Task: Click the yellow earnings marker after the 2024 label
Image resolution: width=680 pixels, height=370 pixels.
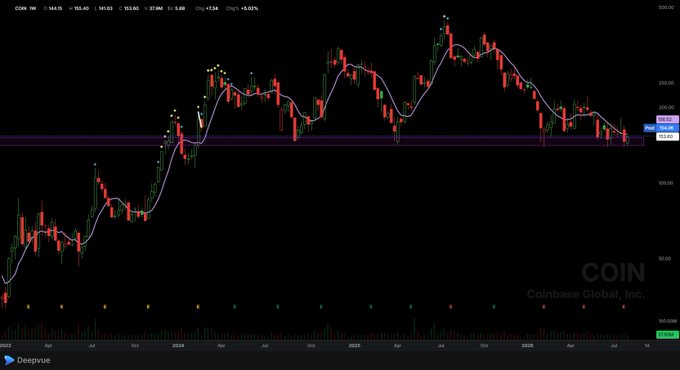Action: [x=198, y=307]
